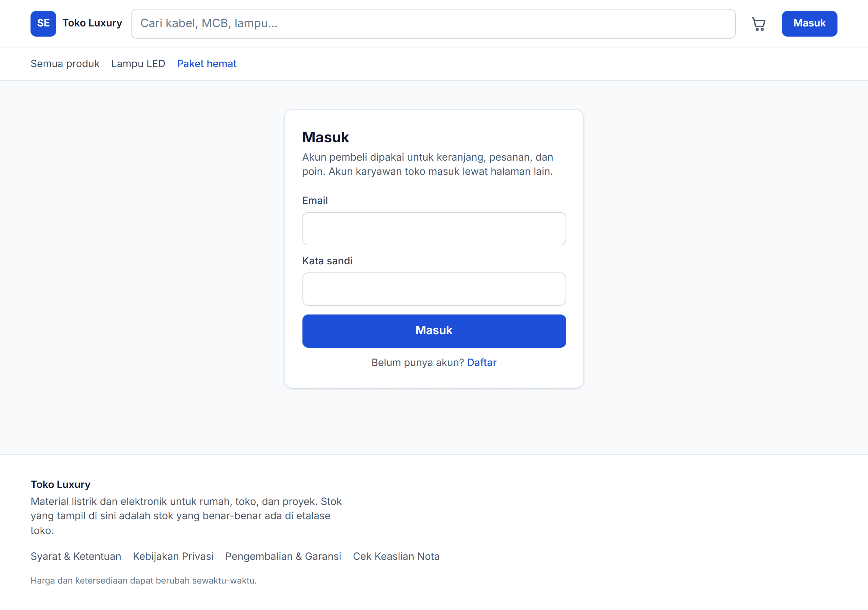Viewport: 868px width, 610px height.
Task: Open Semua produk category
Action: pos(65,63)
